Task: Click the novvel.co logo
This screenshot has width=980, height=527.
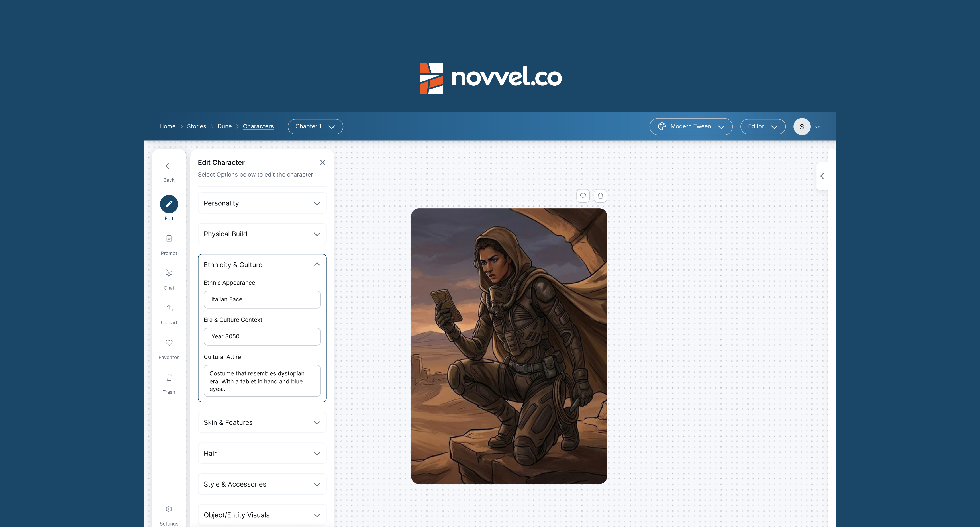Action: click(x=490, y=78)
